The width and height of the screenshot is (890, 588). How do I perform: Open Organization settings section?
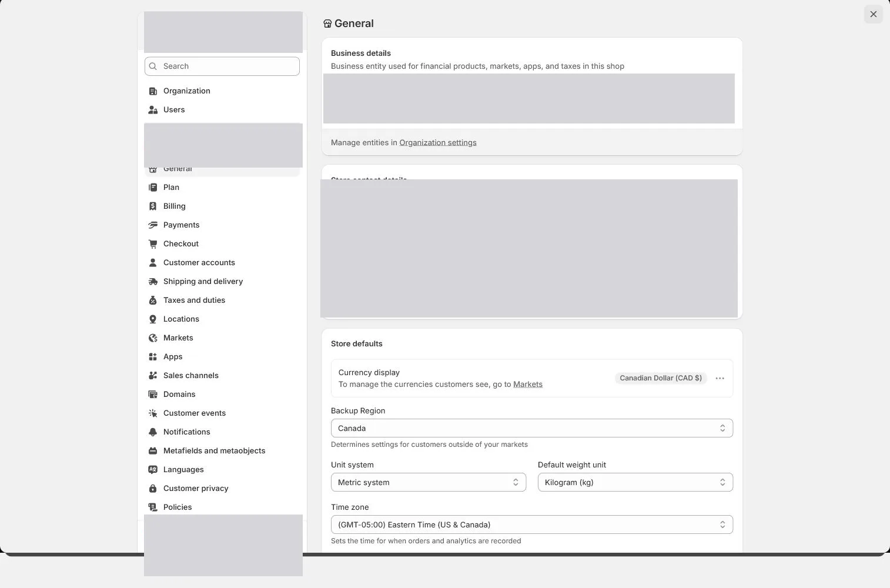point(222,91)
